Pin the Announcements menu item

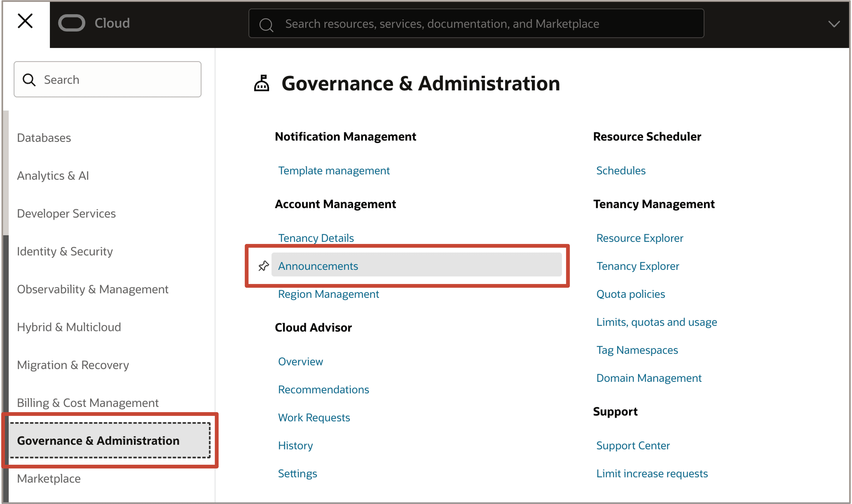pos(263,266)
